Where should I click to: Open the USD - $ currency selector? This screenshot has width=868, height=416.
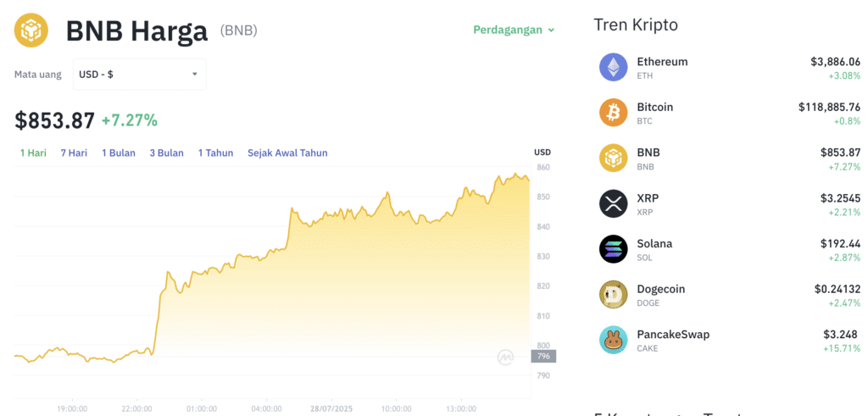[x=139, y=75]
